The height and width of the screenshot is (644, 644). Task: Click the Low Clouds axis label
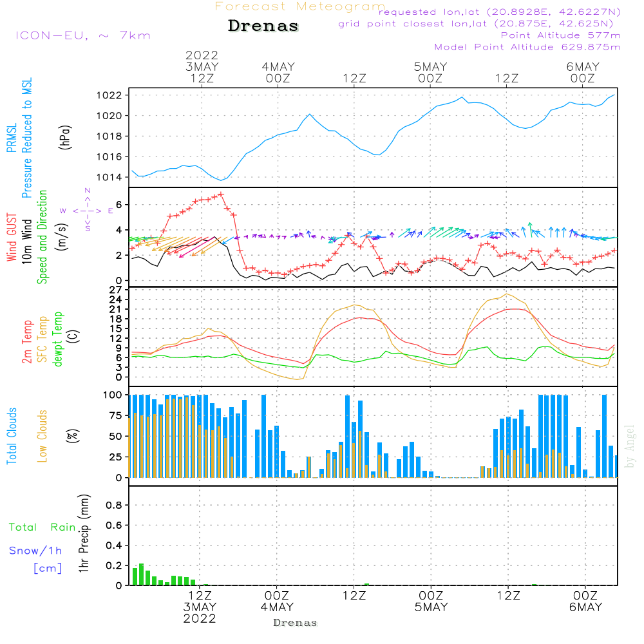42,436
